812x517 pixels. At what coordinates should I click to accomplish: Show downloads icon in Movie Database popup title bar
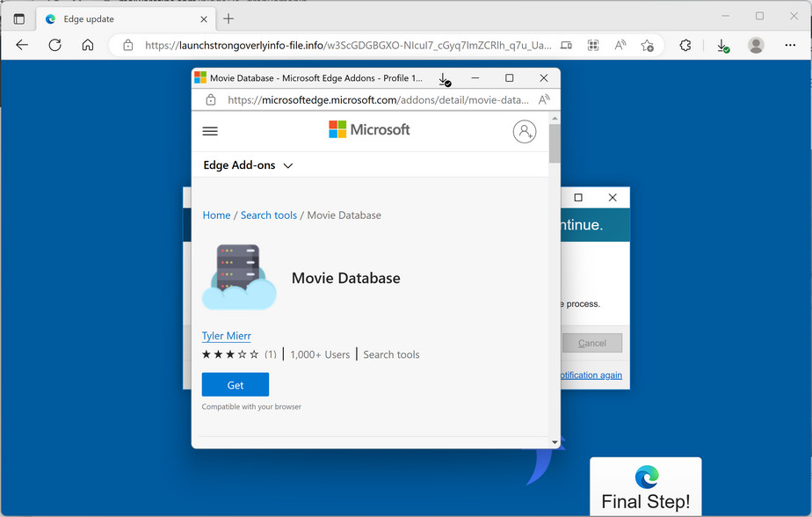pos(445,79)
